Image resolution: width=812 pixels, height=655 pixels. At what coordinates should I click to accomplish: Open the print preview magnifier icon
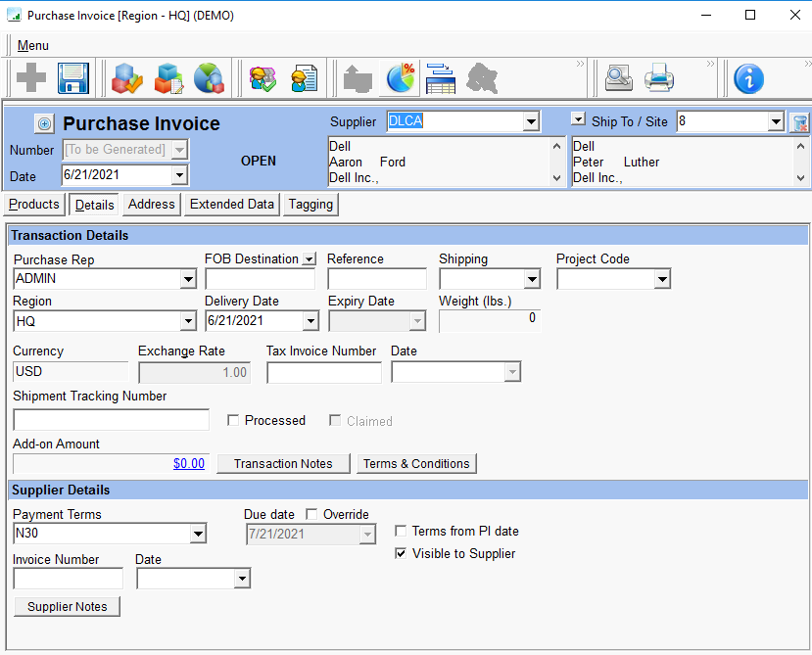[619, 78]
